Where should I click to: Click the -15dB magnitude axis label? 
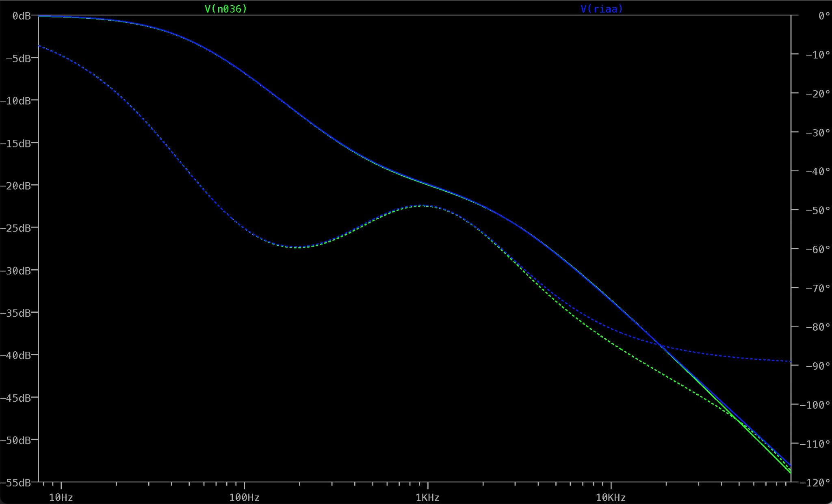(x=15, y=143)
